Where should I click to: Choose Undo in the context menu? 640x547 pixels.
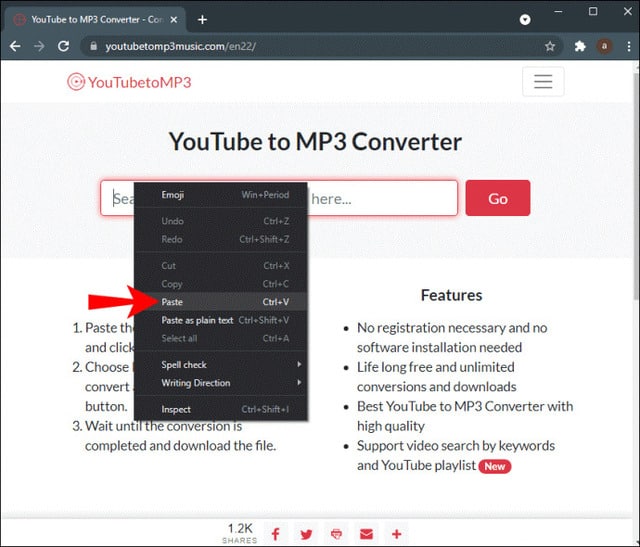[221, 221]
